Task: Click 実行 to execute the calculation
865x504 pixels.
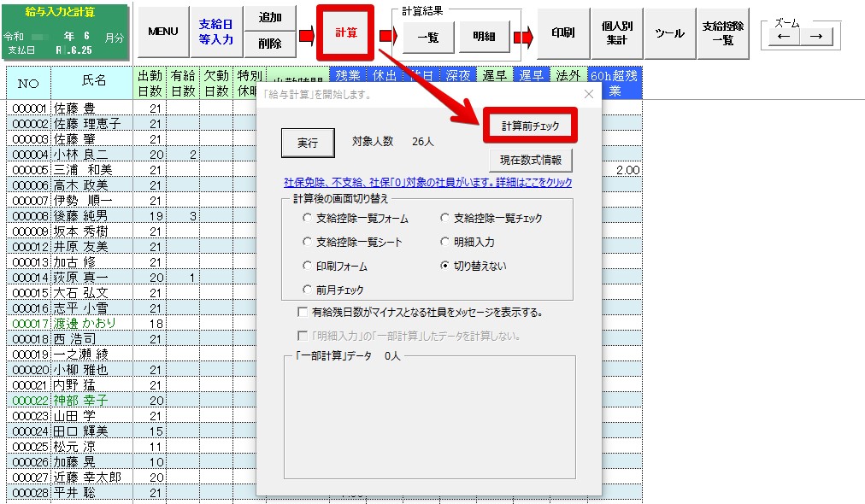Action: pyautogui.click(x=308, y=143)
